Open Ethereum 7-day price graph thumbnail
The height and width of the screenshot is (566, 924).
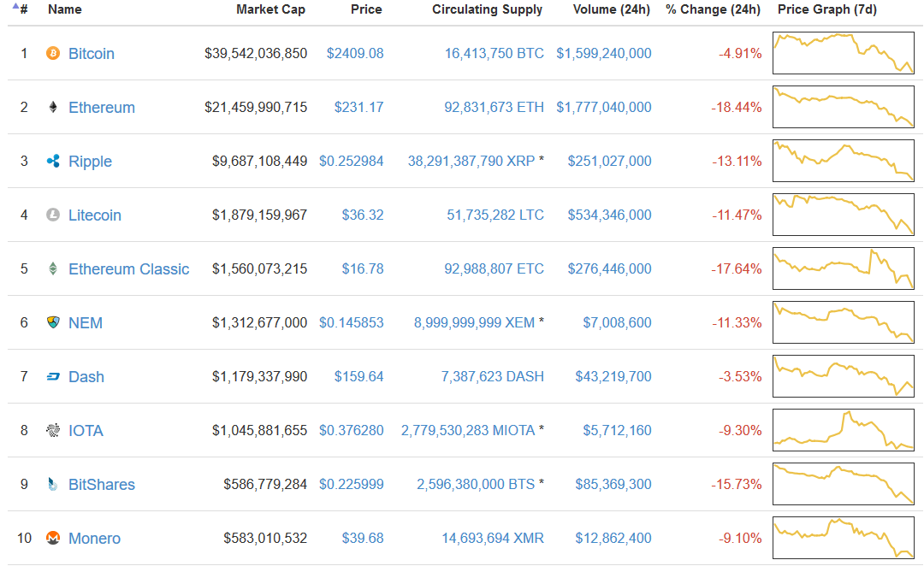coord(844,107)
